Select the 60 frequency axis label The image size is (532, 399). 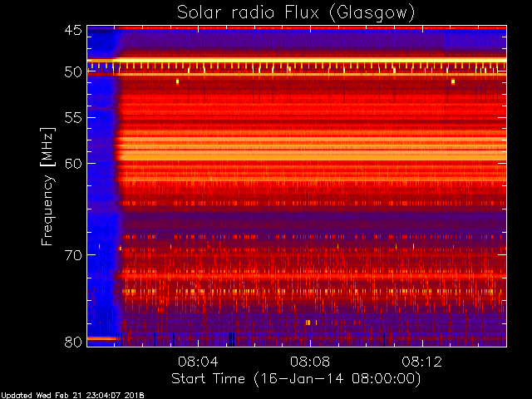(73, 164)
